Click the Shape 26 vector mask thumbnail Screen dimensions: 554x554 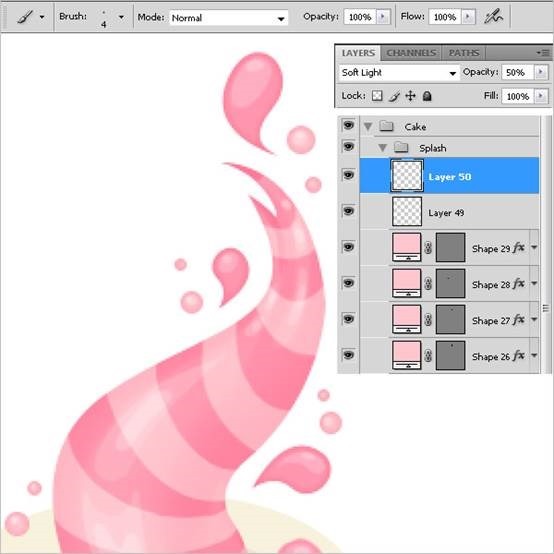(450, 355)
